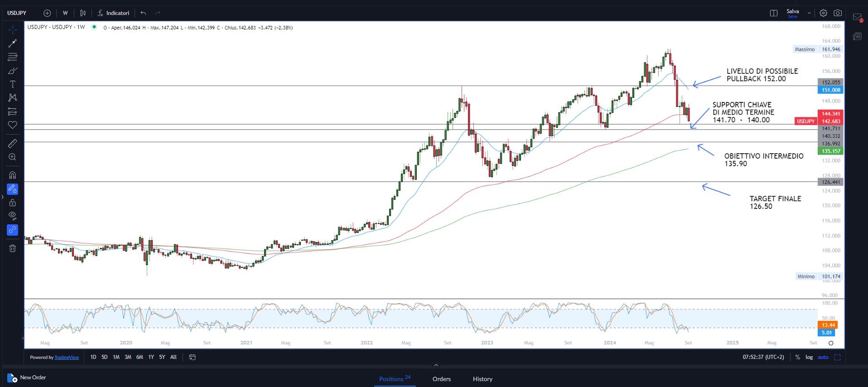The image size is (868, 387).
Task: Open the layout selection icon
Action: (774, 13)
